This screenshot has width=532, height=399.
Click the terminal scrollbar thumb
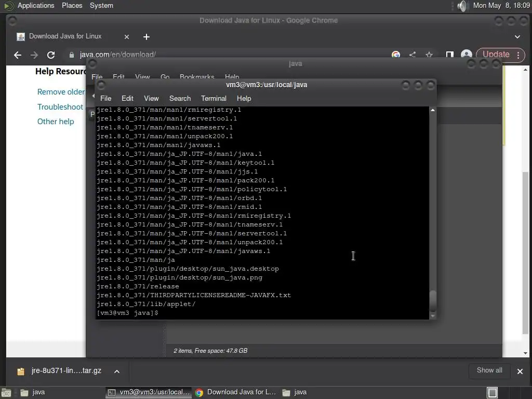433,301
